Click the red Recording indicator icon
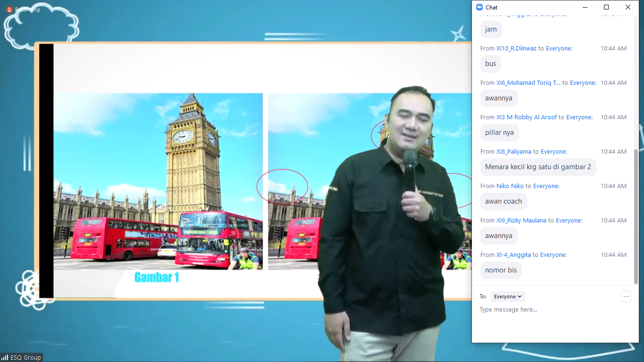644x362 pixels. (x=9, y=9)
